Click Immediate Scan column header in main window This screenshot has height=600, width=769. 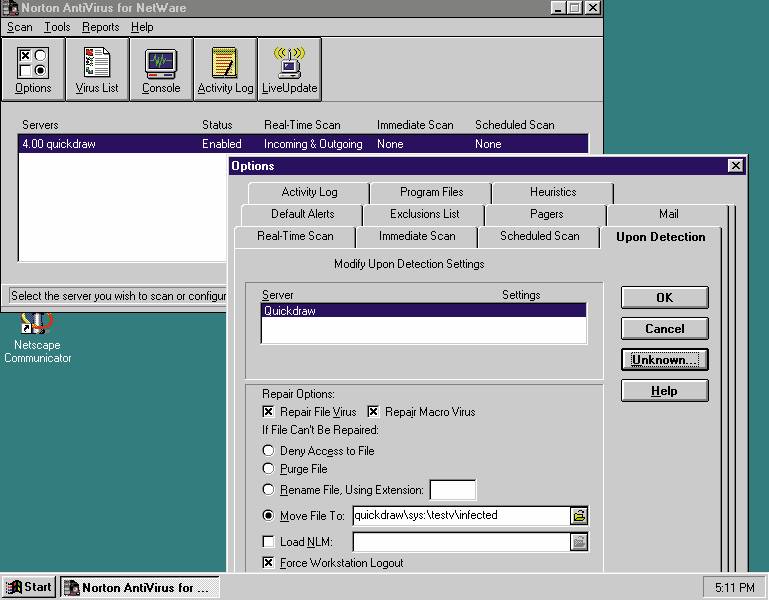415,125
